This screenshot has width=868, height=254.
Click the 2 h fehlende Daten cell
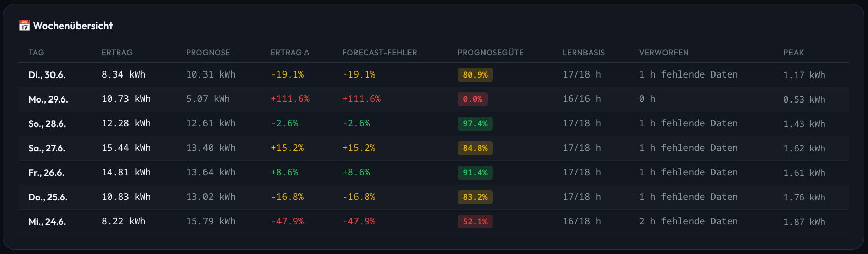click(688, 221)
